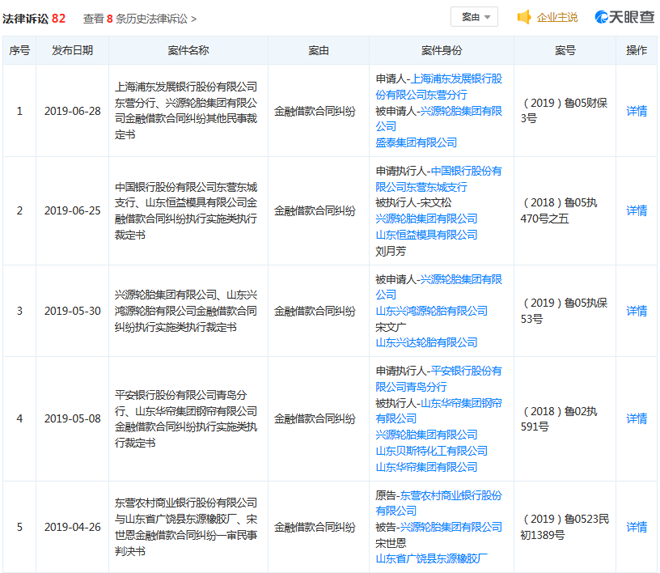Click case name starting 上海浦东发展银行股份有限公司

[x=186, y=111]
